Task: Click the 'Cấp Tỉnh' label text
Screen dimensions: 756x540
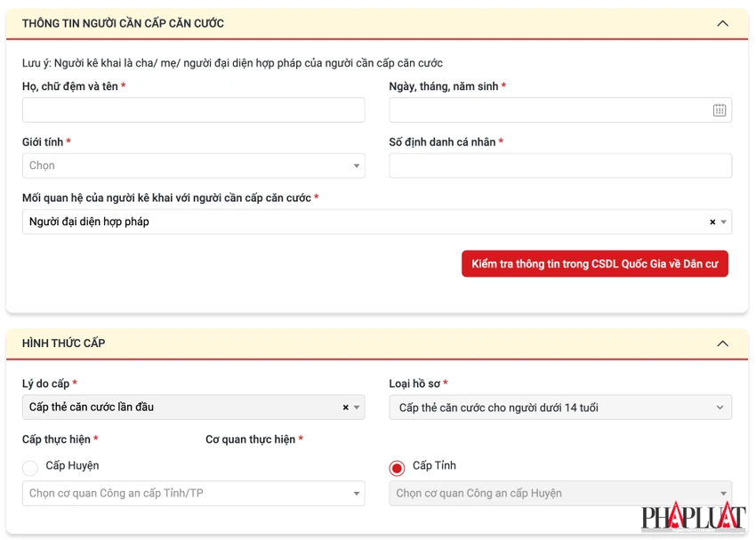Action: coord(434,465)
